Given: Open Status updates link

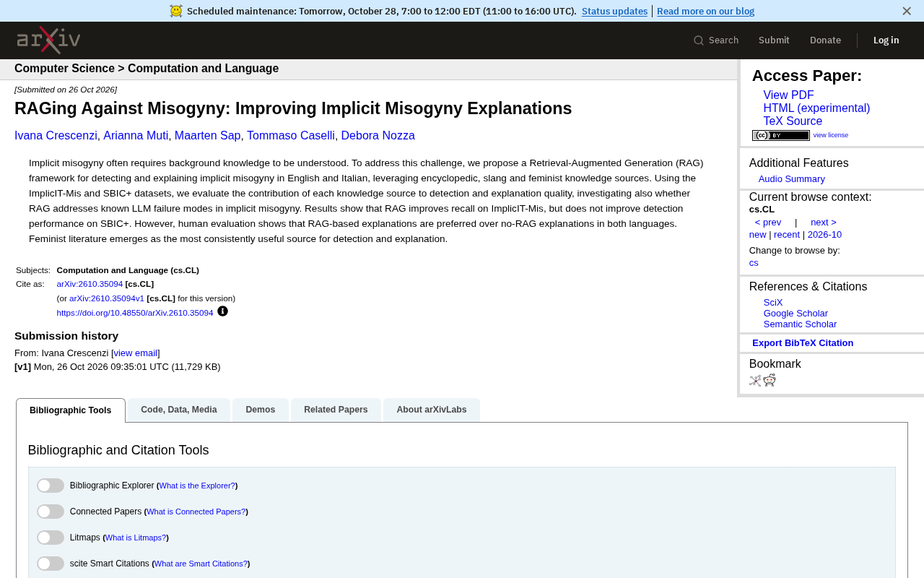Looking at the screenshot, I should pos(614,11).
